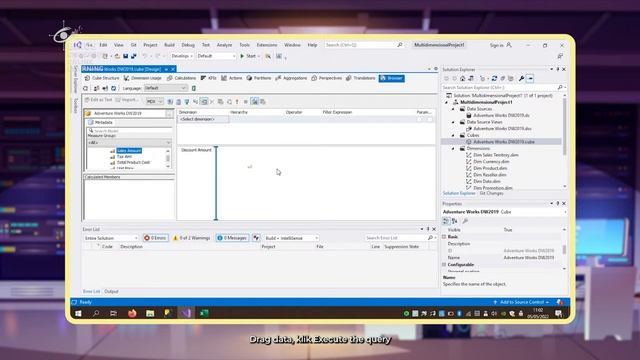Screen dimensions: 640x360
Task: Collapse the Cubes folder node
Action: click(x=453, y=135)
